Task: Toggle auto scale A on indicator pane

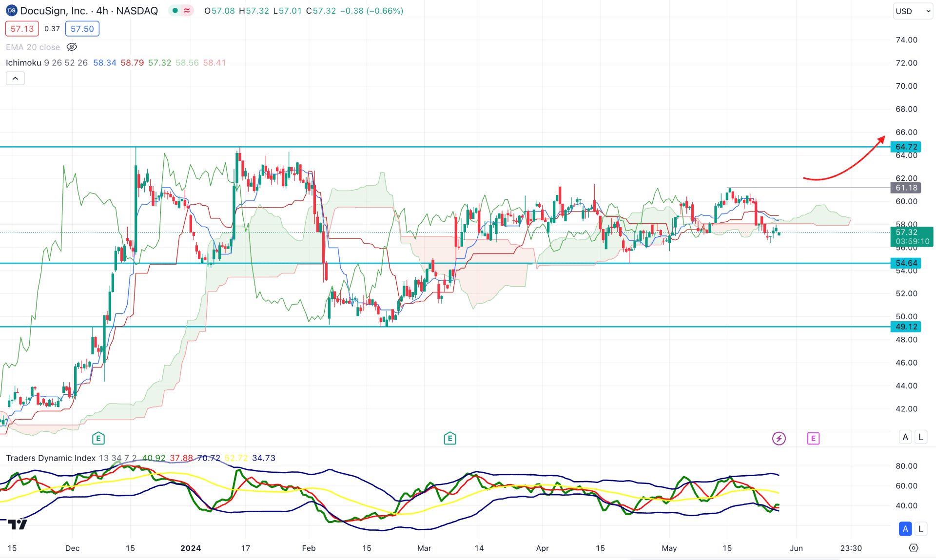Action: 905,528
